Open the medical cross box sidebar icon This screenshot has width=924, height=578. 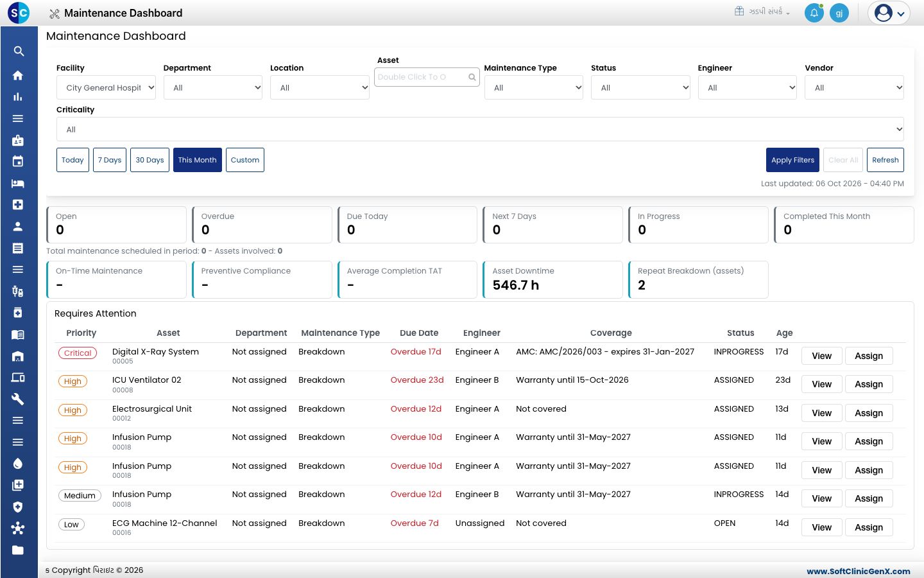18,205
